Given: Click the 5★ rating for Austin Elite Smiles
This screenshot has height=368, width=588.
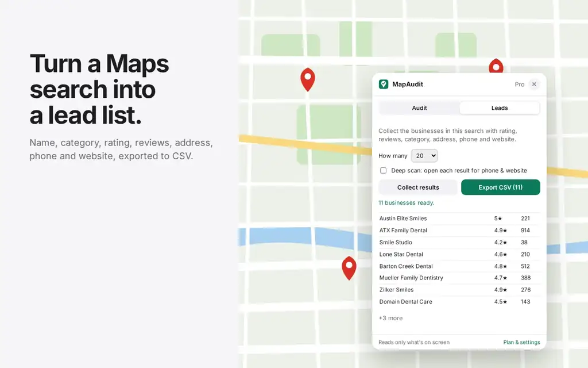Looking at the screenshot, I should point(498,218).
